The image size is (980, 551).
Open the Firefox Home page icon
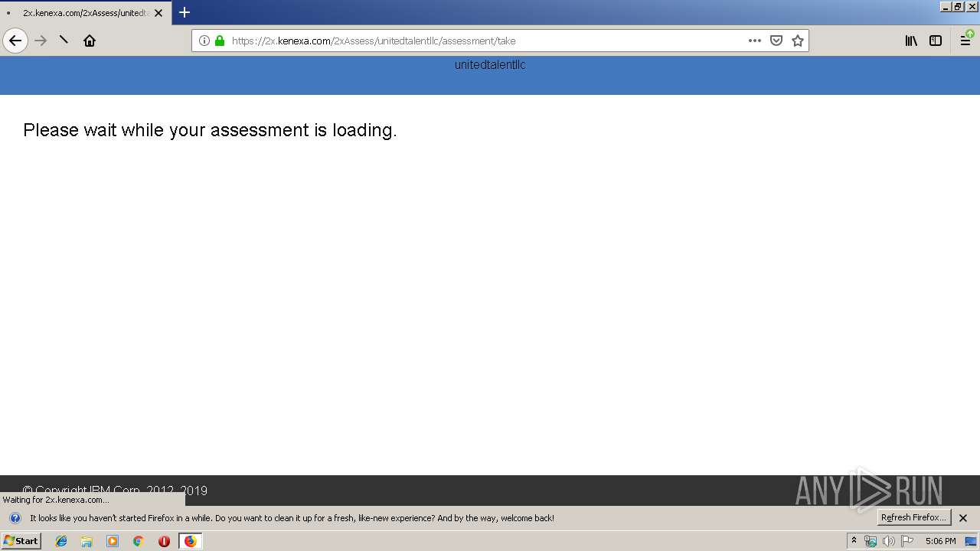click(90, 41)
